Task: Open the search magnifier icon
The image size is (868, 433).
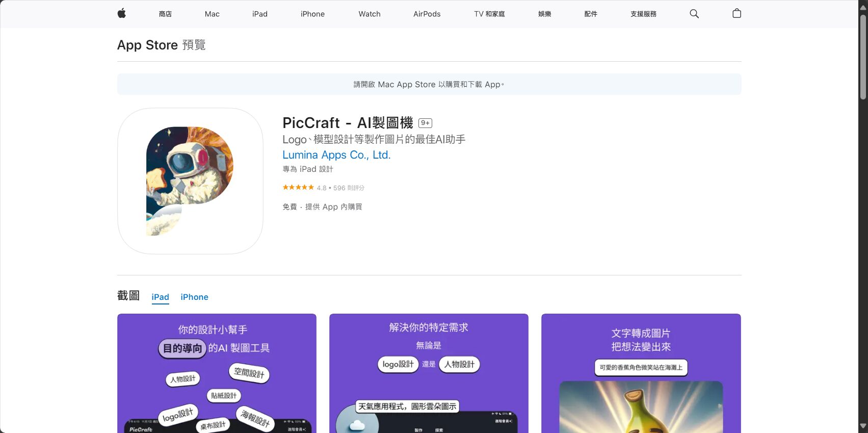Action: 694,14
